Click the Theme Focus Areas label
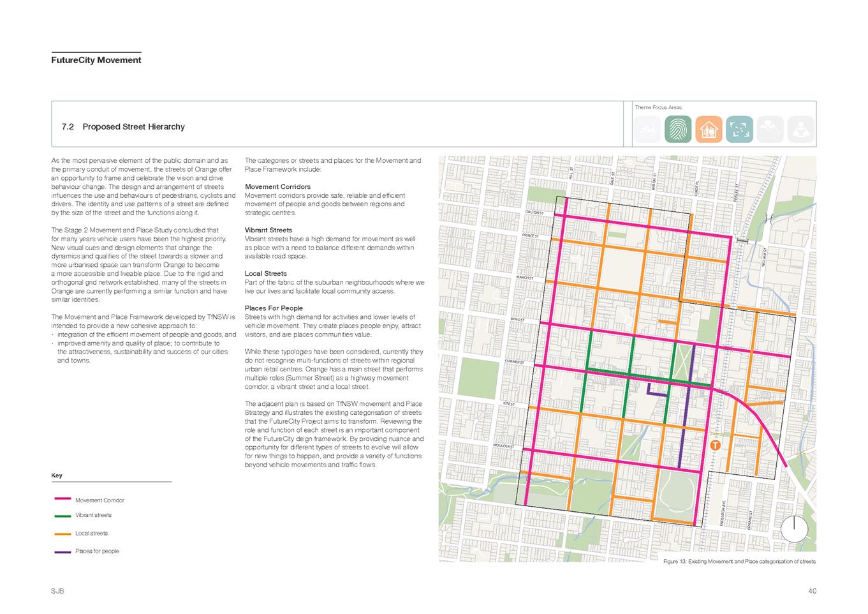The height and width of the screenshot is (614, 868). point(658,107)
